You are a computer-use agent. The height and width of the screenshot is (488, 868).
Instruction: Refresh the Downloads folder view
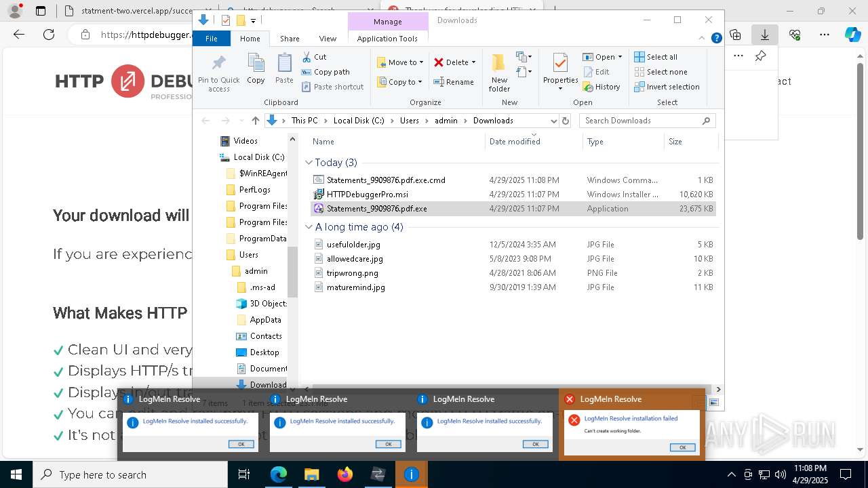click(x=566, y=121)
